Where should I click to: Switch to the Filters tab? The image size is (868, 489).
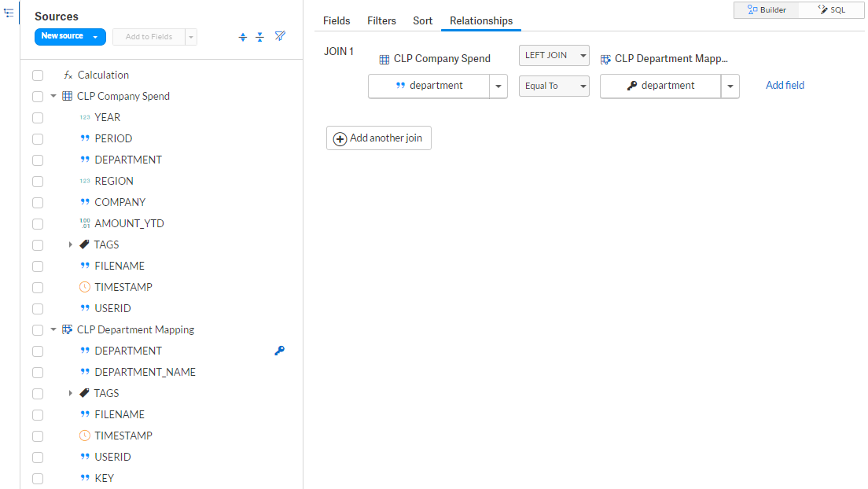click(x=381, y=20)
